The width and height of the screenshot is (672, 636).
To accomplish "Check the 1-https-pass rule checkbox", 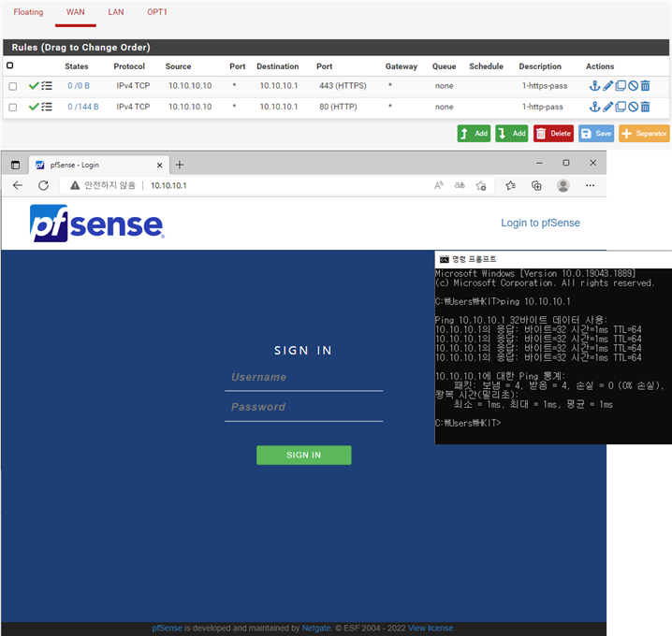I will (x=13, y=86).
